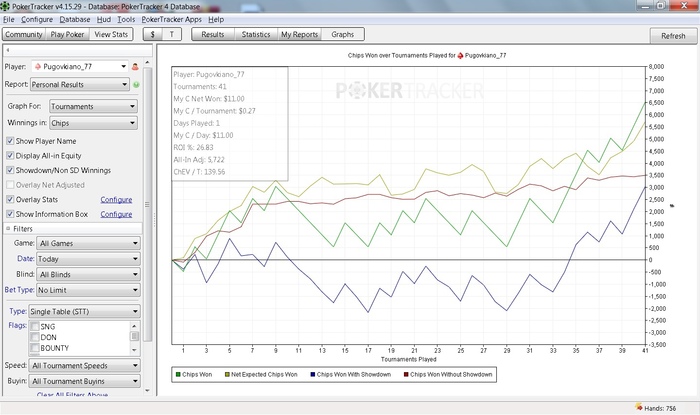This screenshot has height=415, width=700.
Task: Click the Flags list scroll down arrow
Action: point(134,350)
